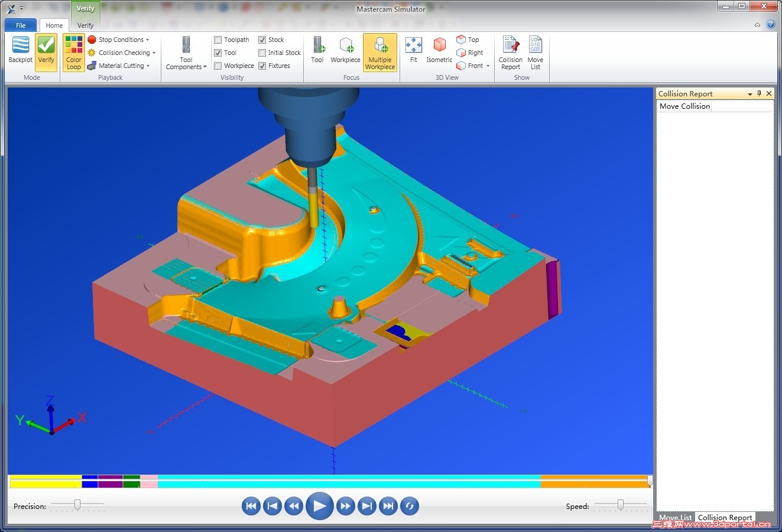Enable the Workpiece visibility checkbox
Screen dimensions: 782x532
pos(218,66)
